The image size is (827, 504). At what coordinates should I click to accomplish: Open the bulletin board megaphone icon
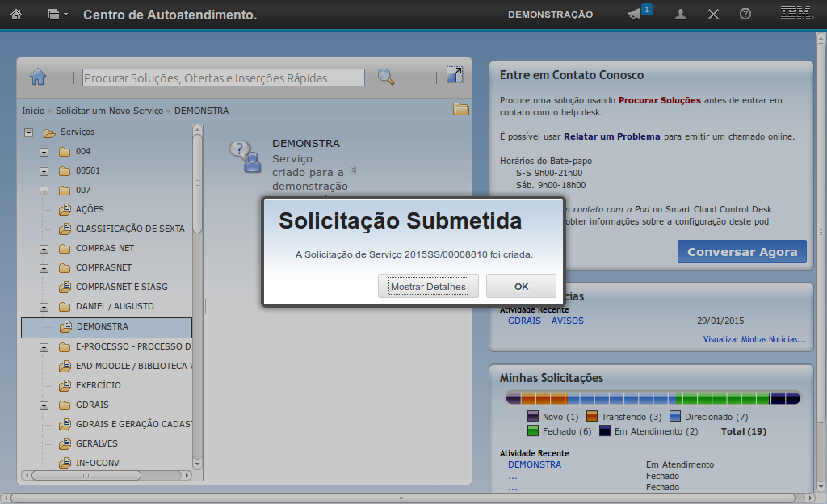635,14
